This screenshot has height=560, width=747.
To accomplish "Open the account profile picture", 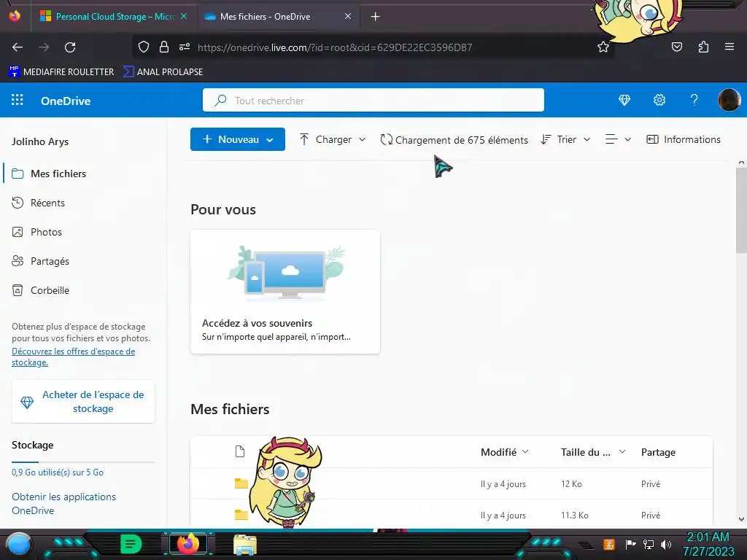I will (729, 100).
